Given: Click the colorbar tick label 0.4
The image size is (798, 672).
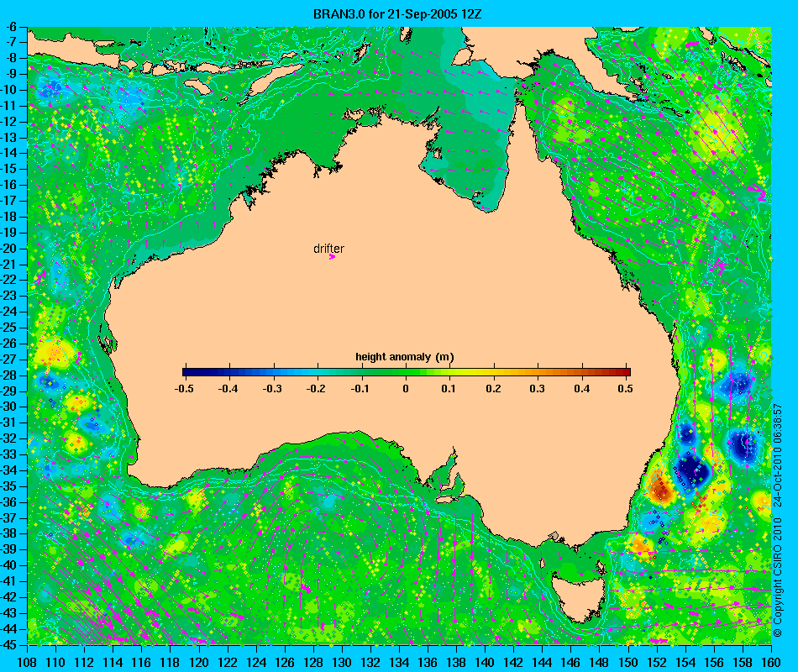Looking at the screenshot, I should point(582,389).
